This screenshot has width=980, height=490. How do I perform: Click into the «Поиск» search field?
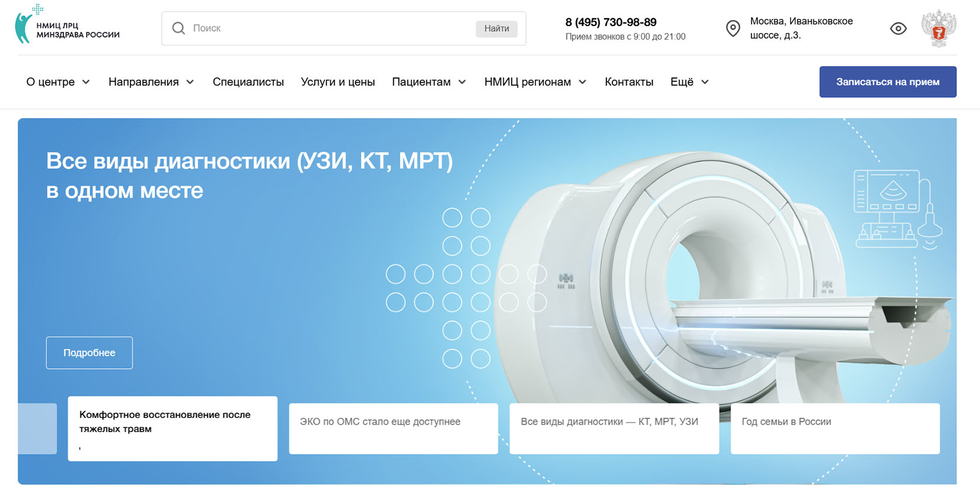click(331, 28)
